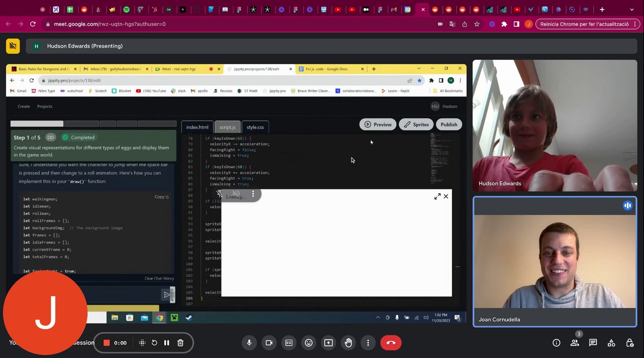Image resolution: width=644 pixels, height=358 pixels.
Task: Click the stop presenting icon beside Hudson Edwards
Action: coord(13,46)
